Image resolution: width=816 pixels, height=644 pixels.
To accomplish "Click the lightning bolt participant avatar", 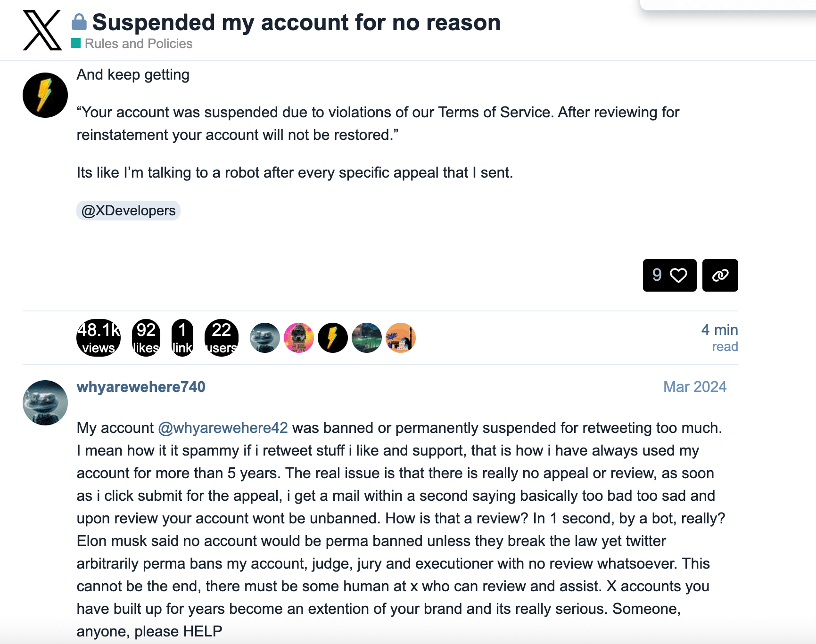I will point(333,338).
